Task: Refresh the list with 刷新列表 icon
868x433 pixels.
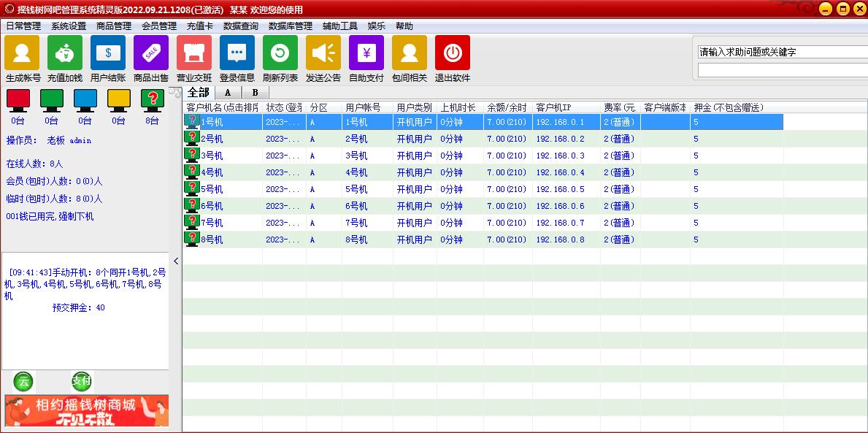Action: coord(280,53)
